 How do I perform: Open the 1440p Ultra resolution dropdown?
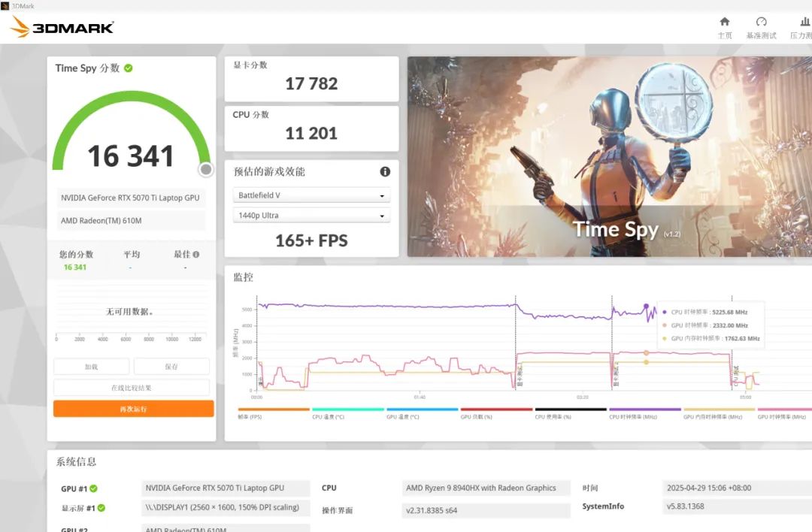(x=311, y=216)
